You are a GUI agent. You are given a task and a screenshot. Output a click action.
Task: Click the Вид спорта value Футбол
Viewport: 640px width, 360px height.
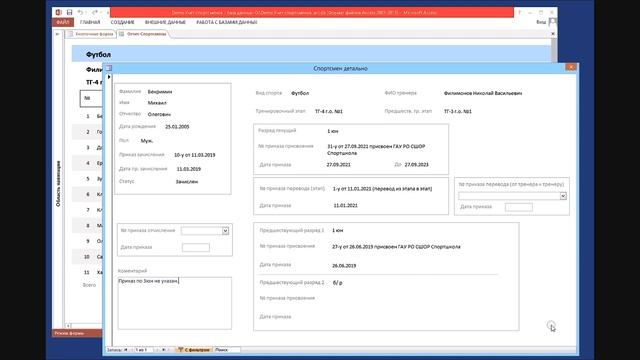coord(300,93)
